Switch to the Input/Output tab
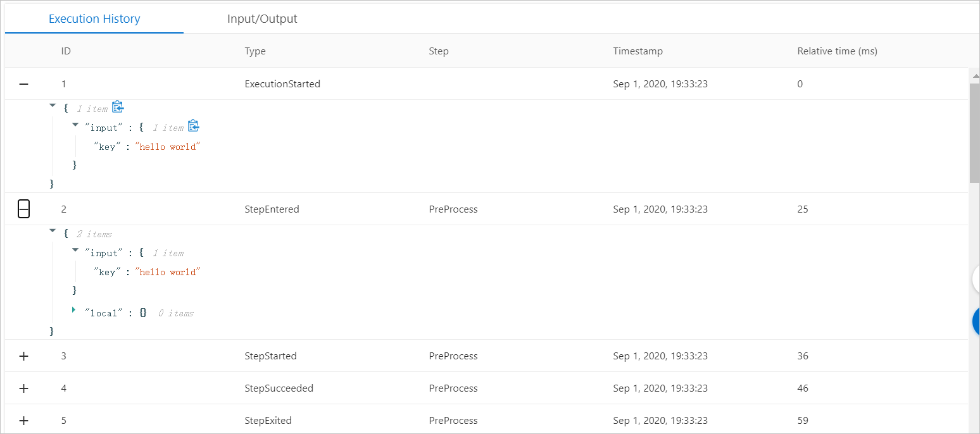Image resolution: width=980 pixels, height=434 pixels. click(262, 18)
